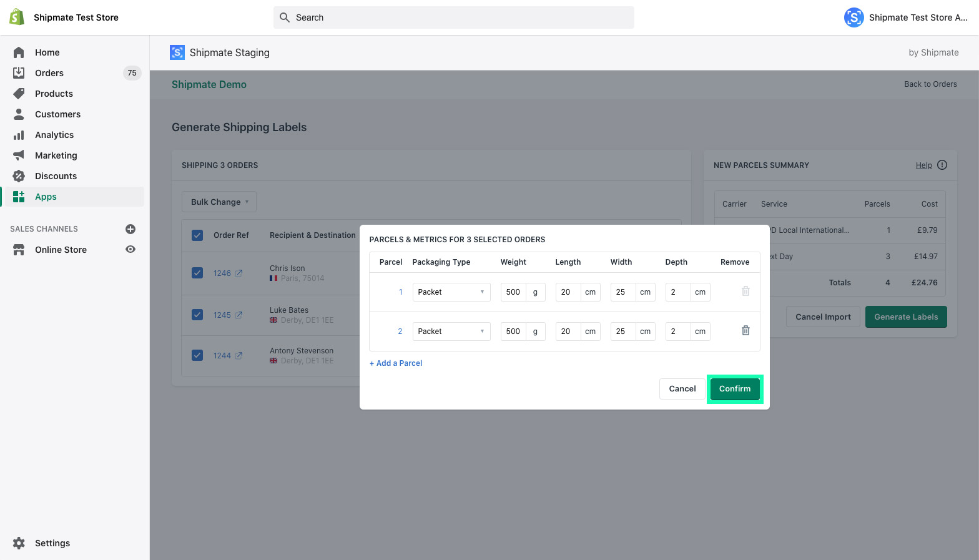Click the Marketing megaphone icon
This screenshot has width=979, height=560.
pyautogui.click(x=19, y=155)
